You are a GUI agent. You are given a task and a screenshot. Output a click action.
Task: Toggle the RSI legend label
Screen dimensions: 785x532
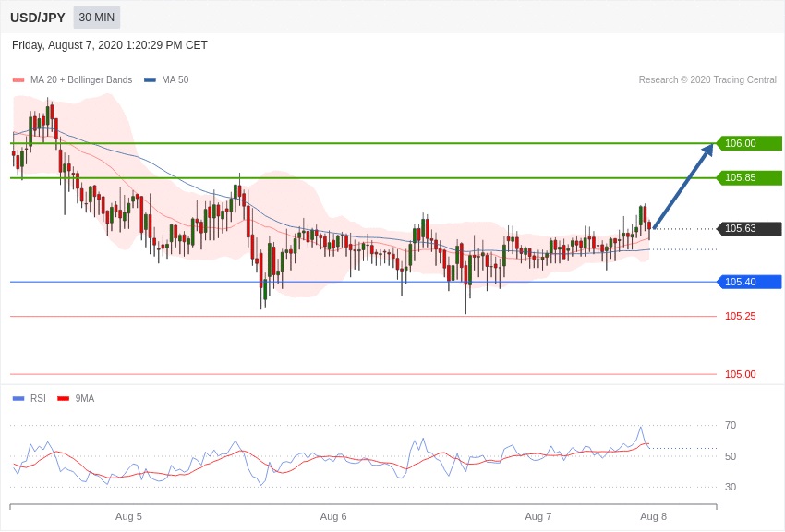[38, 399]
